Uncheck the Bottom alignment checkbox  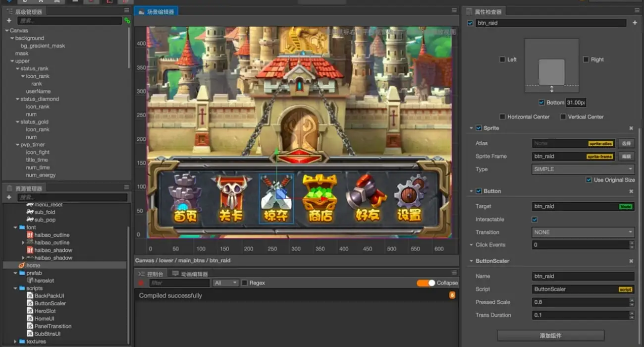[541, 103]
